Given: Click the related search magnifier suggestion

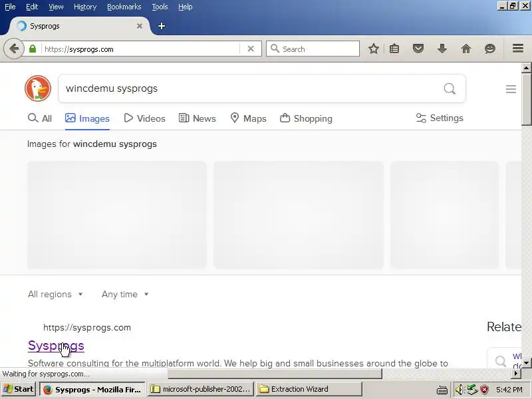Looking at the screenshot, I should (x=501, y=361).
